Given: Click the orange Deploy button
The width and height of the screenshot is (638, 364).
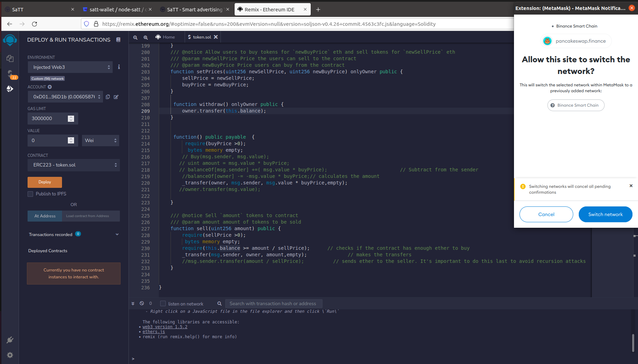Looking at the screenshot, I should [45, 182].
